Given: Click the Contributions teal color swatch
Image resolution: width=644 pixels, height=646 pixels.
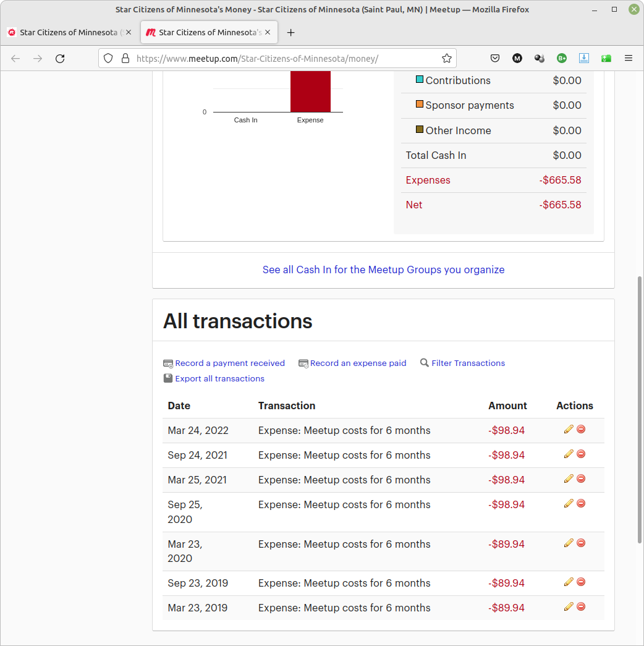Looking at the screenshot, I should pyautogui.click(x=420, y=79).
